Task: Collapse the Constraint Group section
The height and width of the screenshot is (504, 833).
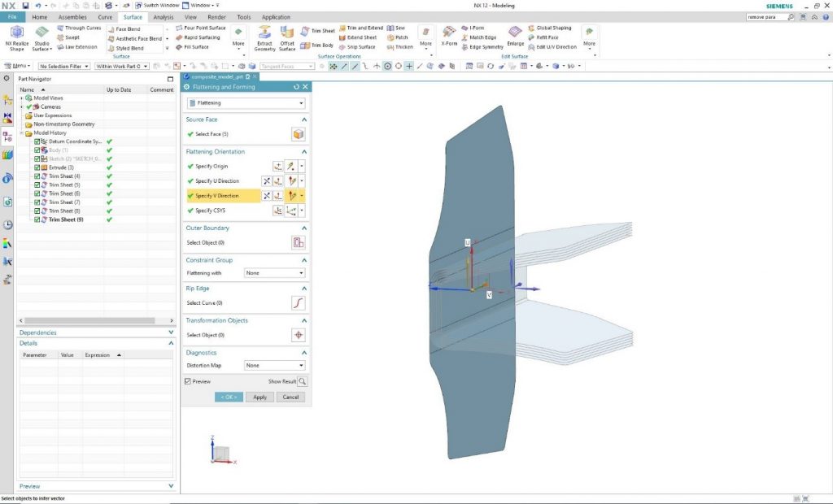Action: coord(304,260)
